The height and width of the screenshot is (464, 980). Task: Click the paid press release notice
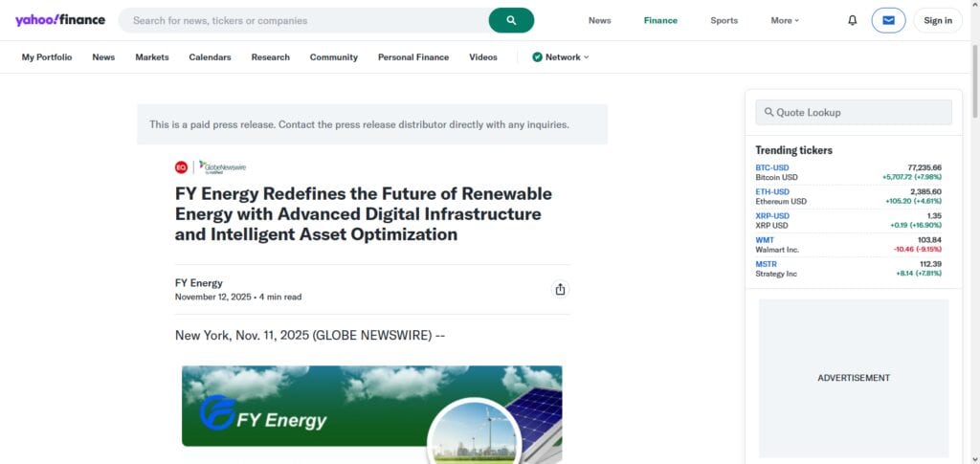(x=372, y=124)
